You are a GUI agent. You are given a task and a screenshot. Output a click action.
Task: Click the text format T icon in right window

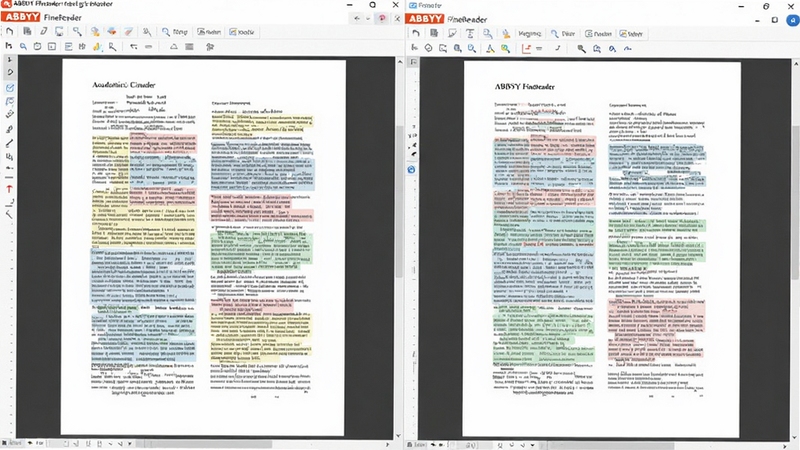pyautogui.click(x=470, y=34)
